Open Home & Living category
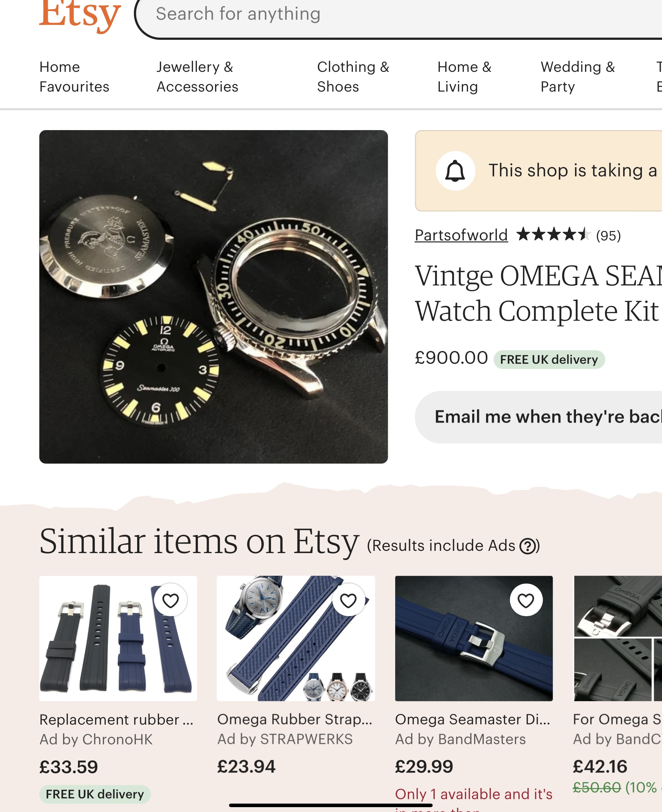662x812 pixels. [464, 77]
